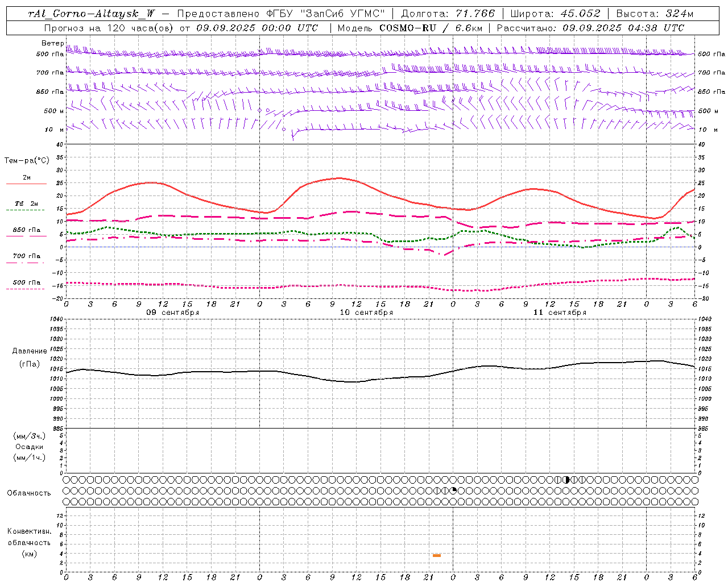Click the Ветер panel label
This screenshot has height=582, width=728.
click(x=53, y=43)
